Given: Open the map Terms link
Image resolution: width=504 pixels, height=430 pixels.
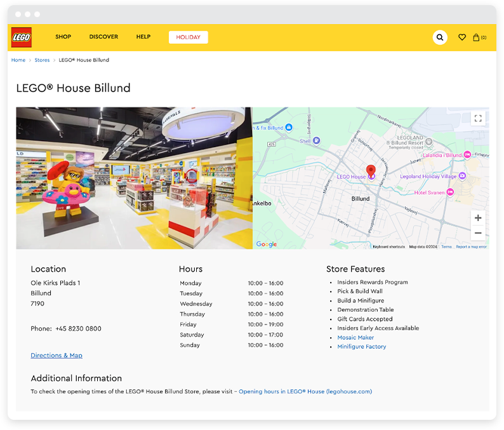Looking at the screenshot, I should (x=446, y=246).
